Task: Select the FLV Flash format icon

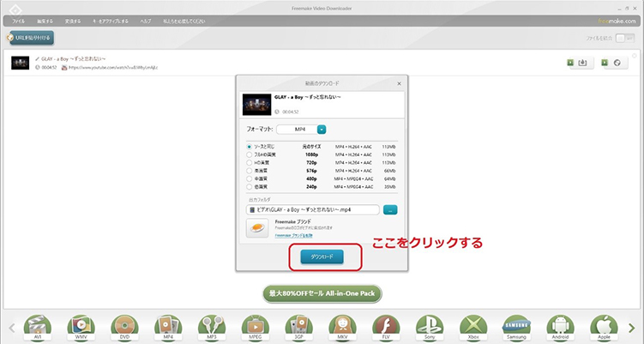Action: click(386, 329)
